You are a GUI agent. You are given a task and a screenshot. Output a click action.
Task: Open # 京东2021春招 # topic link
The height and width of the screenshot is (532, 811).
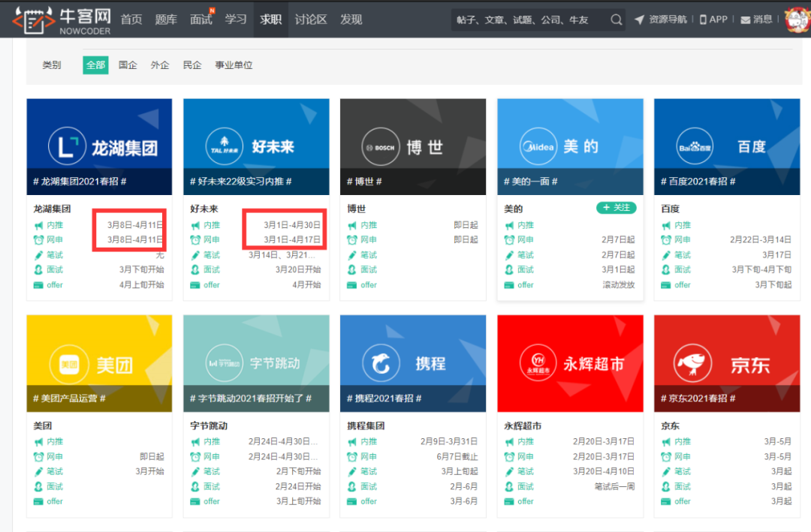(698, 398)
